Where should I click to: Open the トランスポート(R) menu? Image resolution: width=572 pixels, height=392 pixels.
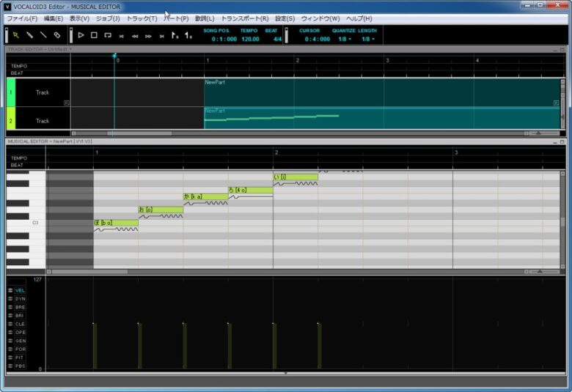point(245,18)
